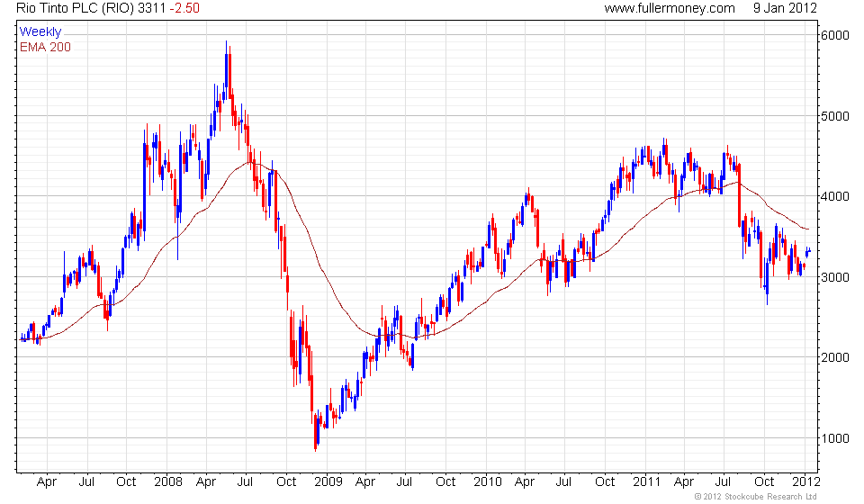Screen dimensions: 864x504
Task: Click the 2012 year label on time axis
Action: (806, 482)
